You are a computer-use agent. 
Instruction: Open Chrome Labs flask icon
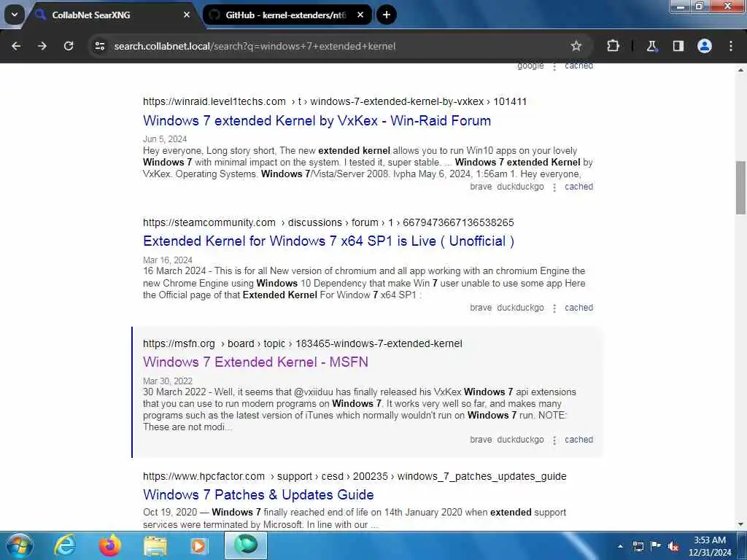651,46
